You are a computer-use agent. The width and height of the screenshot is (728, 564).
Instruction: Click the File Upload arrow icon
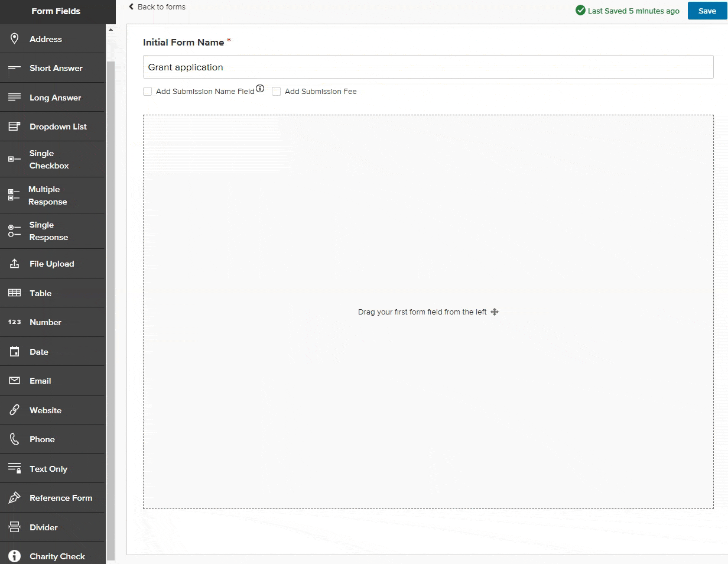(15, 264)
